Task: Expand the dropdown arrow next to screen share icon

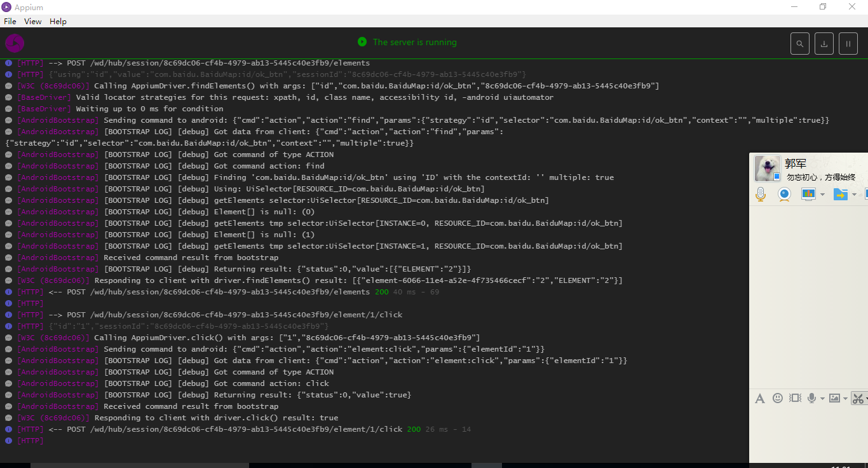Action: (822, 195)
